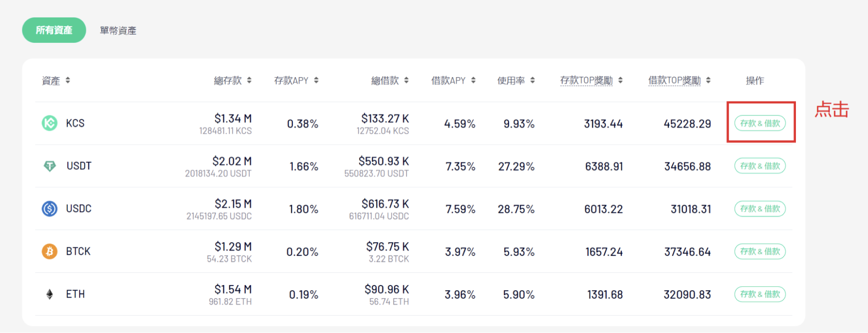Screen dimensions: 868x333
Task: Click the ETH asset name
Action: pos(75,294)
